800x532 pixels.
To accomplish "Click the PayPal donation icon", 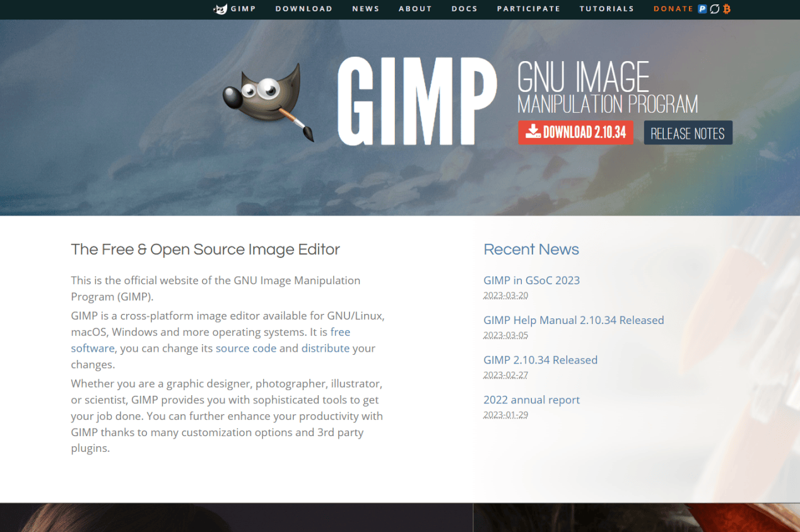I will click(x=702, y=9).
